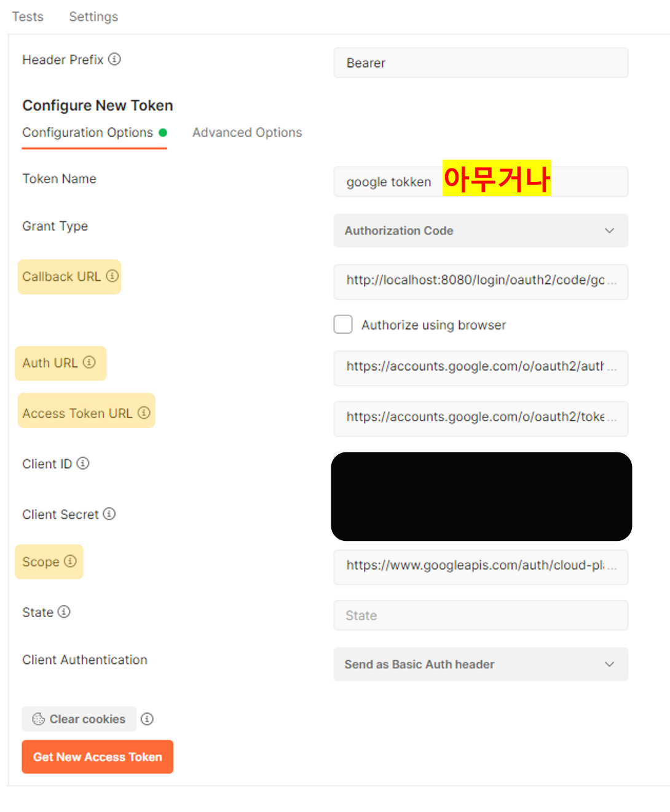
Task: Enable Authorize using browser checkbox
Action: point(343,324)
